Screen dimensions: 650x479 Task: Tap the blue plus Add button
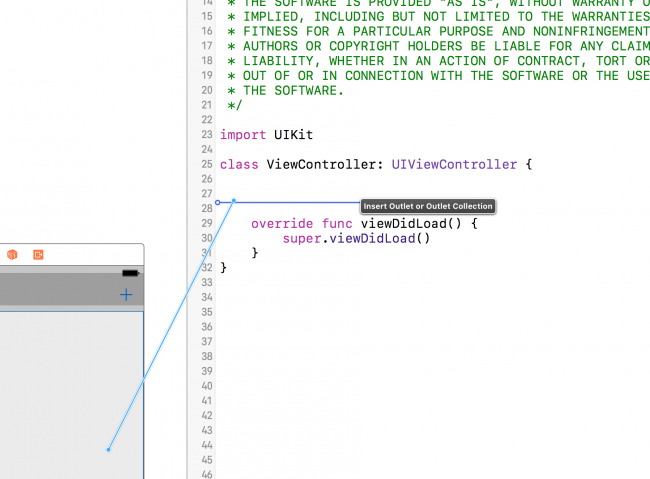click(126, 294)
